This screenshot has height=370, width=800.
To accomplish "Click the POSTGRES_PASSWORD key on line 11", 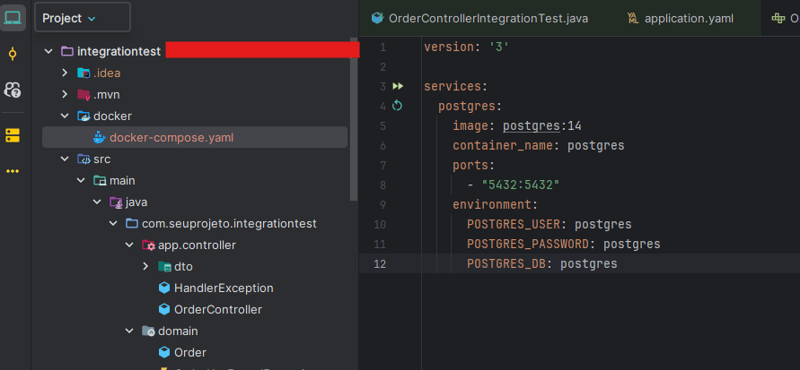I will [x=528, y=244].
